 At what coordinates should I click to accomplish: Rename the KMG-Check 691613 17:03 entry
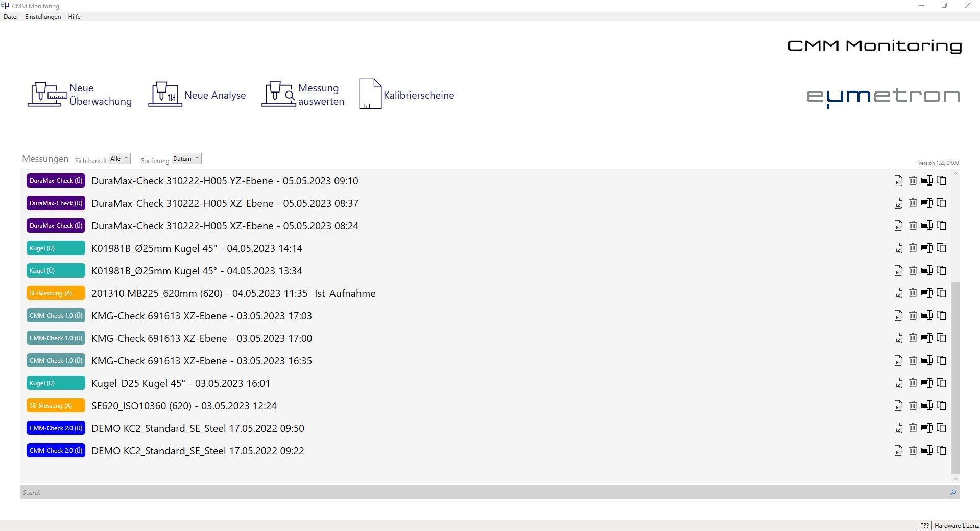click(927, 316)
